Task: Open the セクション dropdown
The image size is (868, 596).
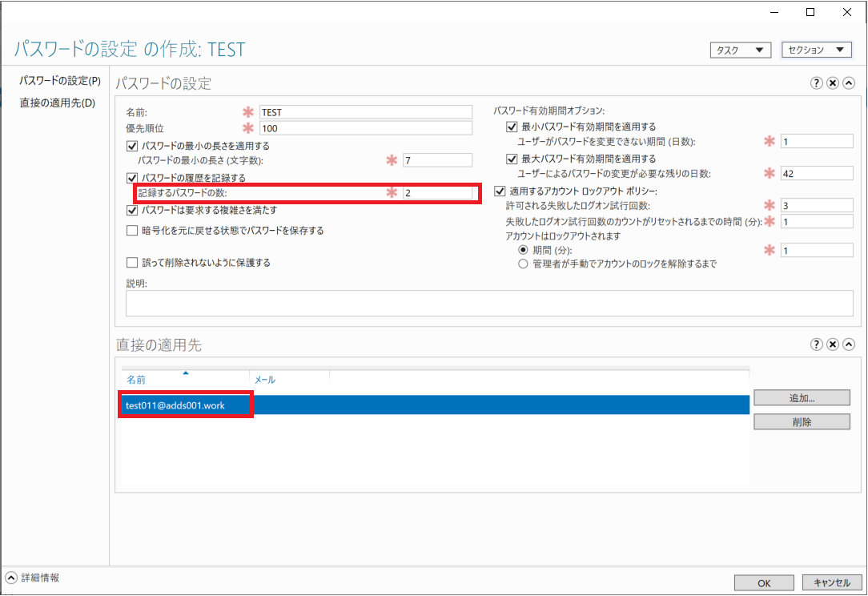Action: [816, 50]
